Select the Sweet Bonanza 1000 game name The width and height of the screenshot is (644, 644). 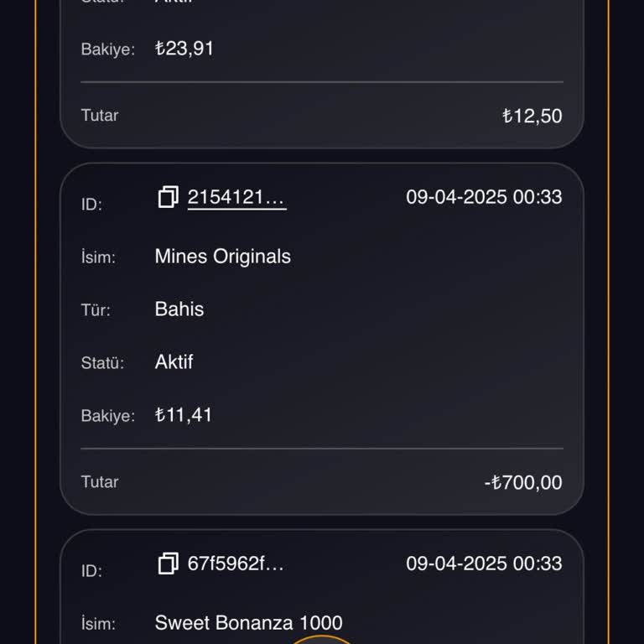[x=248, y=623]
